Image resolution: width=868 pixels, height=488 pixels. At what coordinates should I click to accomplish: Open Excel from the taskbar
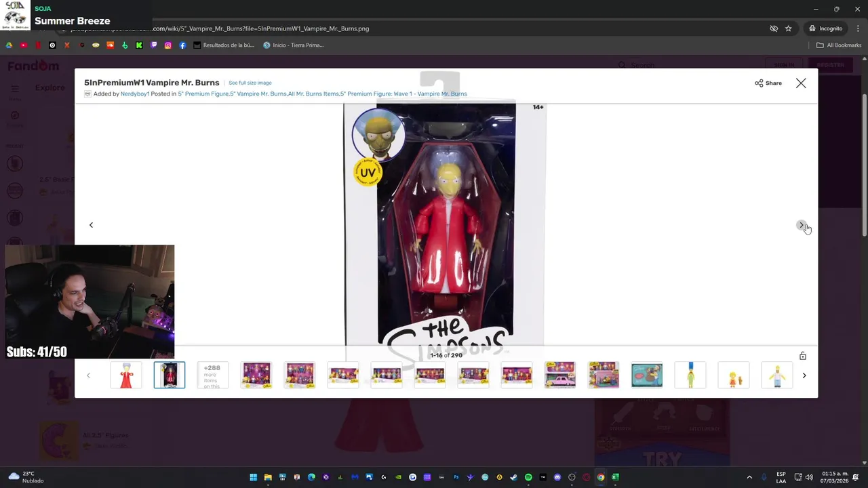click(x=614, y=477)
